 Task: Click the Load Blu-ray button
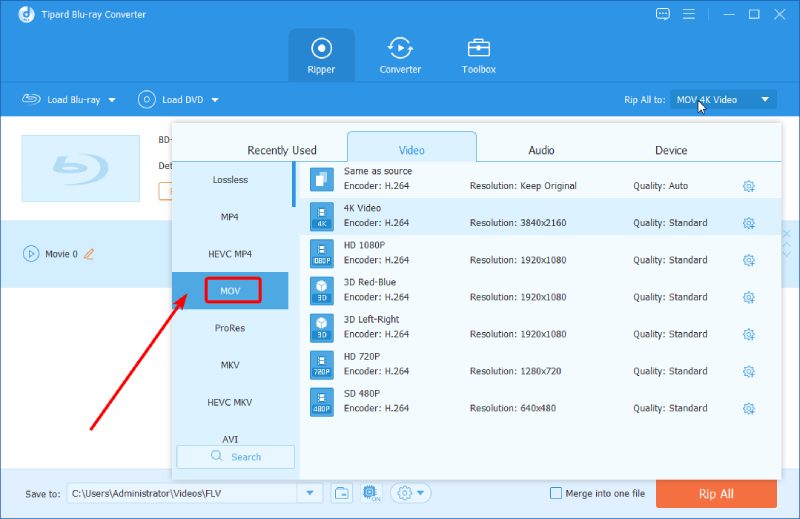pyautogui.click(x=61, y=100)
